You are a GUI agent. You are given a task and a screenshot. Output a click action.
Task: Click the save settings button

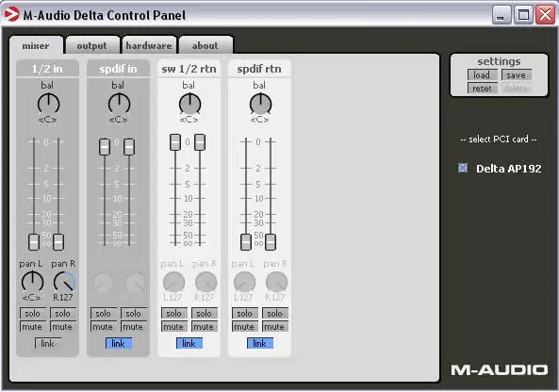pyautogui.click(x=517, y=74)
